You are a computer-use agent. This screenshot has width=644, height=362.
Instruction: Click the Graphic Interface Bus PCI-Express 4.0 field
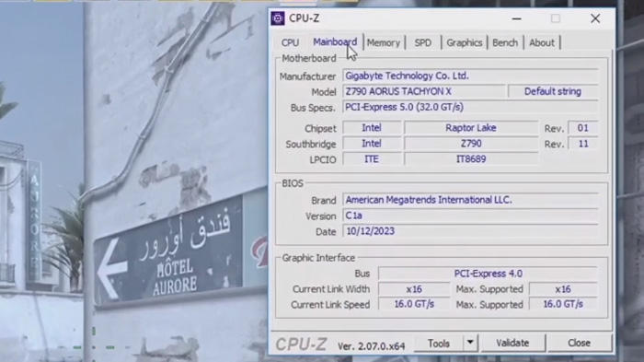coord(488,274)
